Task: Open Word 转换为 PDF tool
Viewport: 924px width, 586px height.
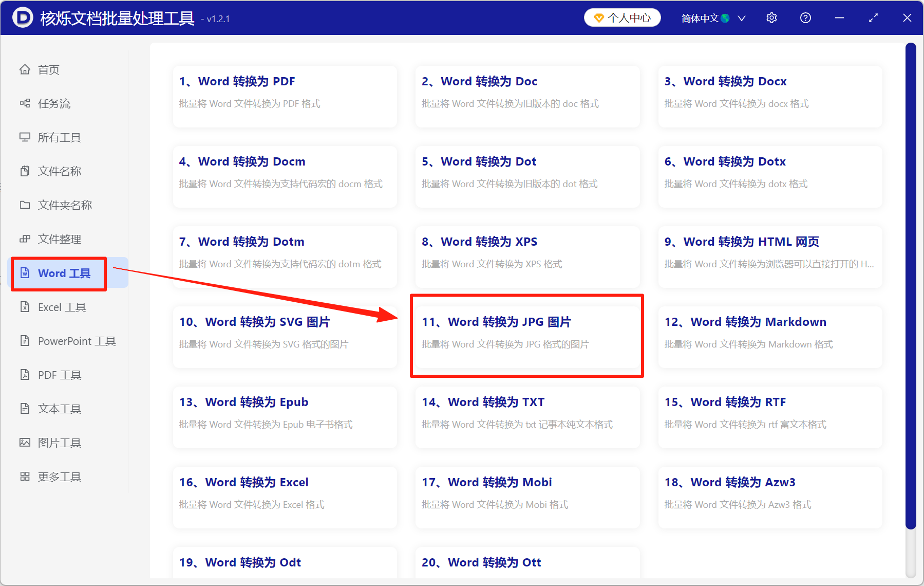Action: pyautogui.click(x=285, y=96)
